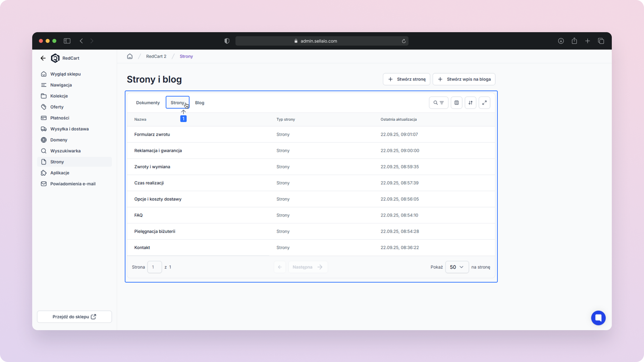Click the search and filter icon
The width and height of the screenshot is (644, 362).
[438, 103]
